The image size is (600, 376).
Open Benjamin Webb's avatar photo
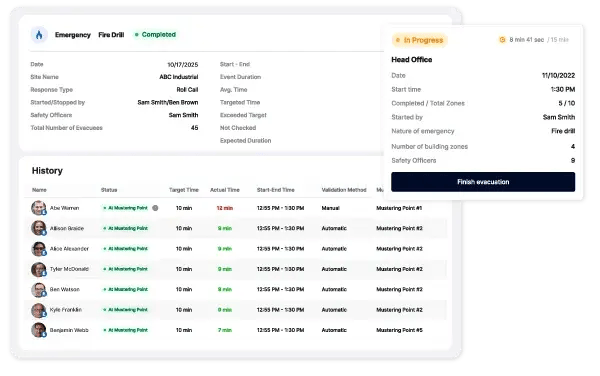[x=39, y=330]
